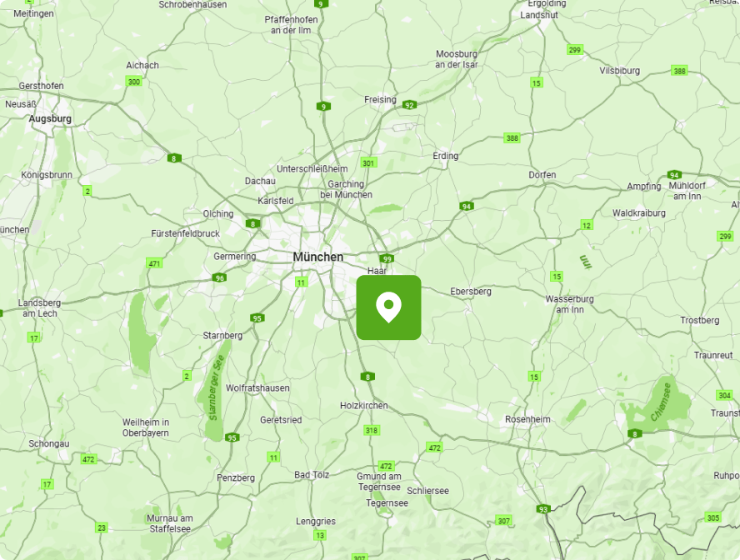Click the Starnberger See lake label
The height and width of the screenshot is (560, 740).
click(216, 387)
